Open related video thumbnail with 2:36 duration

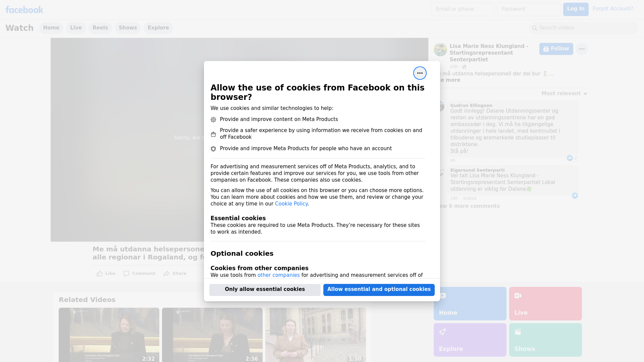tap(212, 335)
